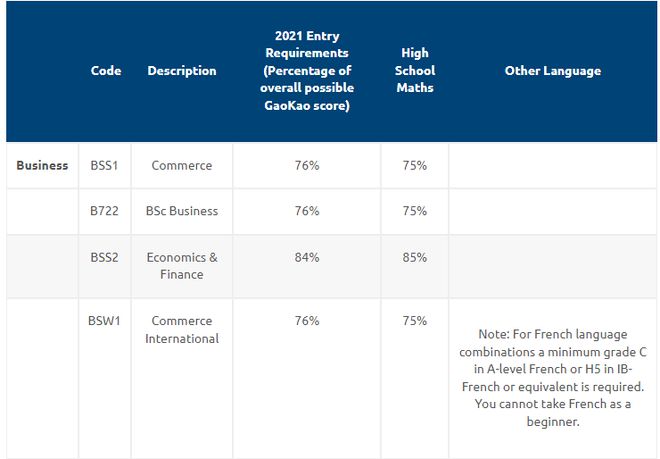660x459 pixels.
Task: Select the Business category cell
Action: [x=42, y=165]
